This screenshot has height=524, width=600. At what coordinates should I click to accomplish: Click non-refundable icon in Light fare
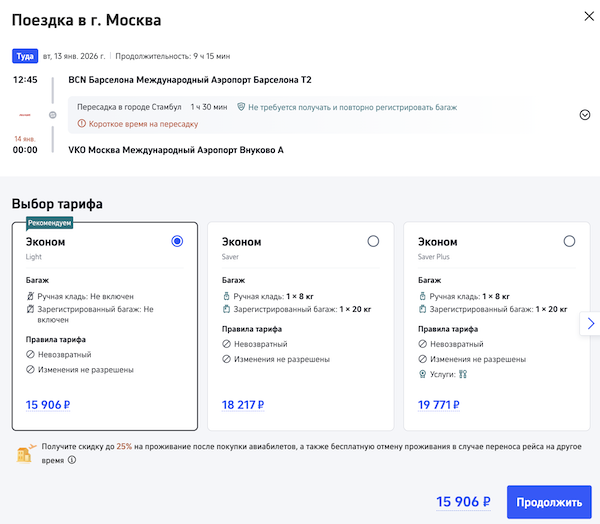30,355
